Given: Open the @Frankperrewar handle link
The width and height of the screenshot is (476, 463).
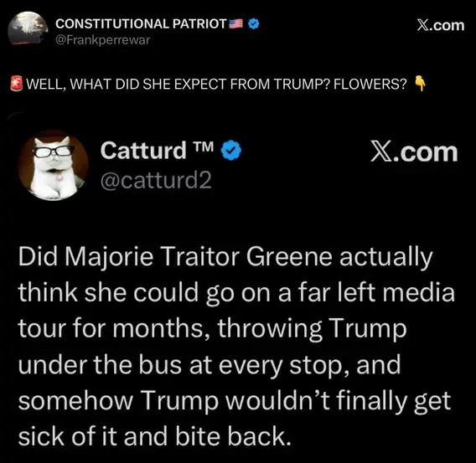Looking at the screenshot, I should click(x=102, y=40).
